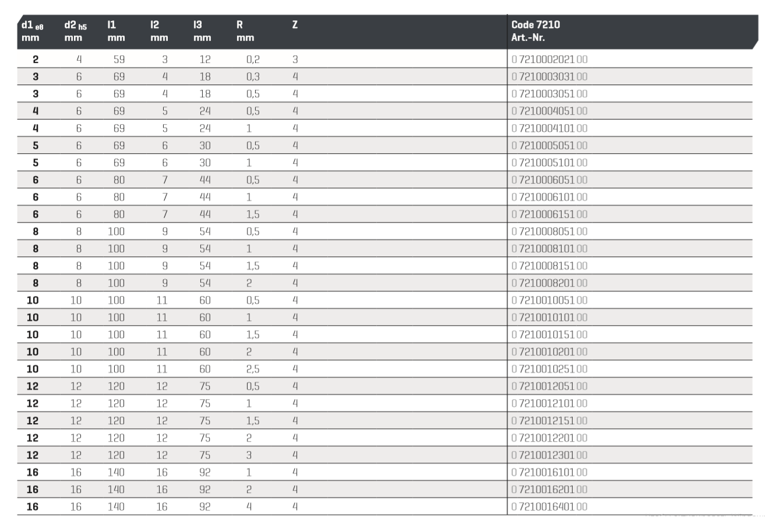This screenshot has width=765, height=532.
Task: Select article number 0 7210008201 00
Action: coord(549,283)
